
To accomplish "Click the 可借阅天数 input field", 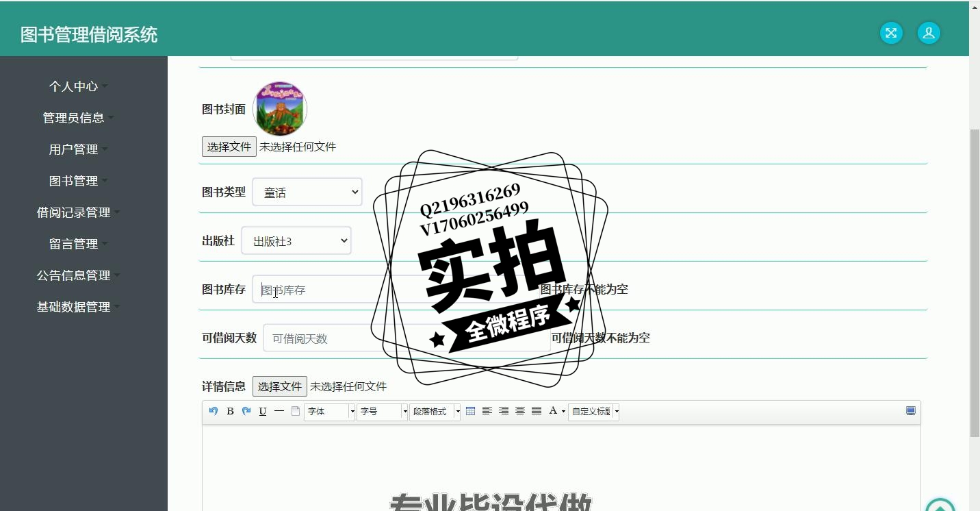I will [407, 338].
